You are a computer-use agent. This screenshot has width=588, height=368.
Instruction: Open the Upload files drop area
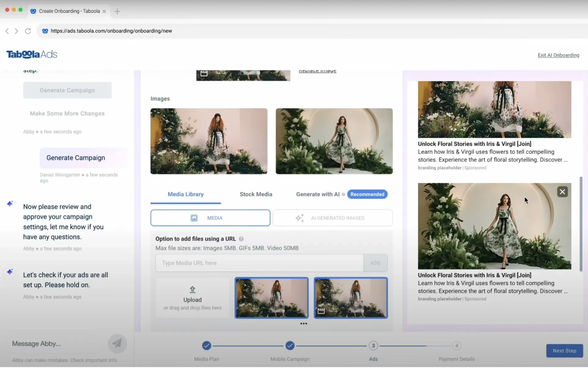192,297
